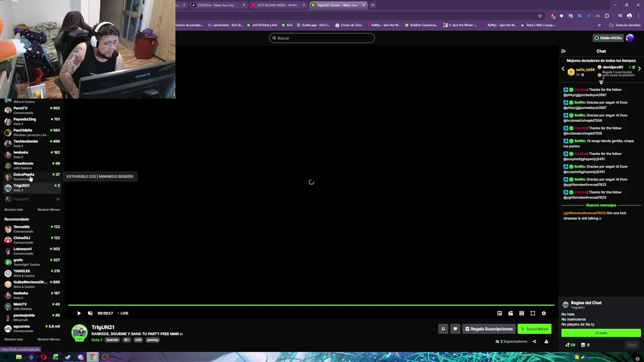Accept chat rules with Acepto button
644x362 pixels.
[x=601, y=333]
